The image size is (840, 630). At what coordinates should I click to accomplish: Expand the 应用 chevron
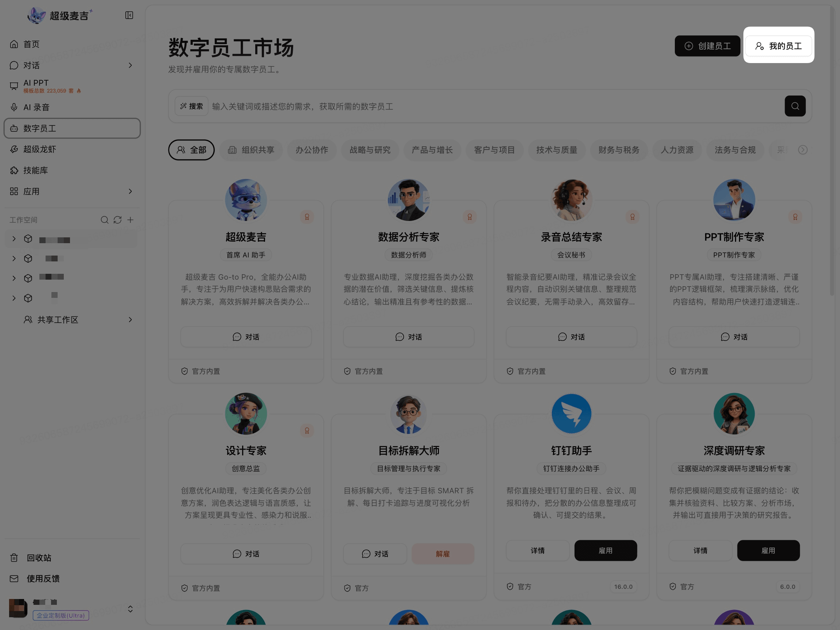coord(130,191)
